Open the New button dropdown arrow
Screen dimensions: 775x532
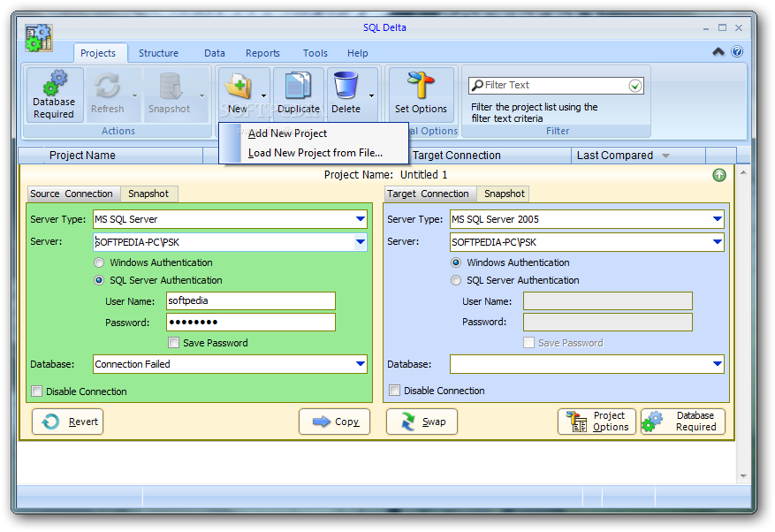point(263,96)
